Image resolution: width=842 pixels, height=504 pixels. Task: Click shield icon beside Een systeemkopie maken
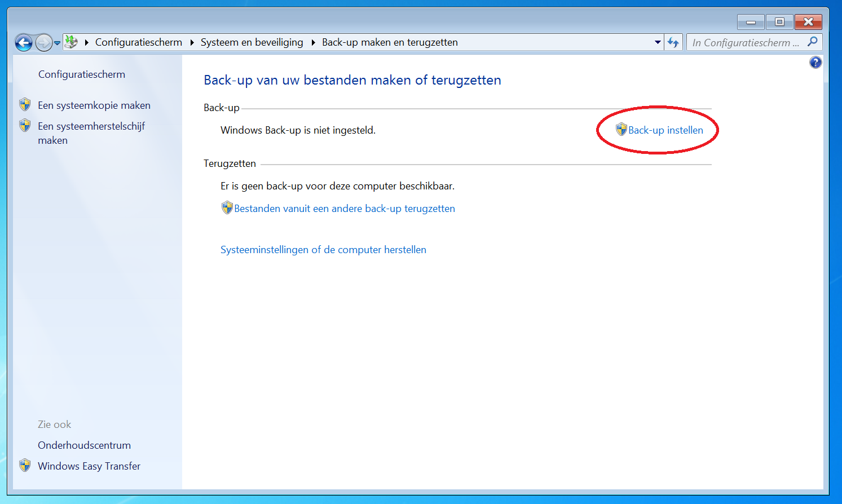[x=25, y=105]
